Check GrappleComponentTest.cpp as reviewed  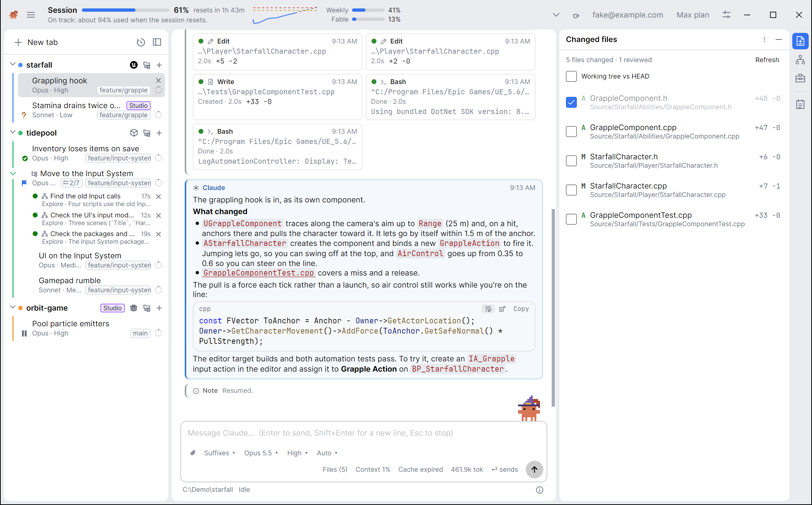point(571,219)
